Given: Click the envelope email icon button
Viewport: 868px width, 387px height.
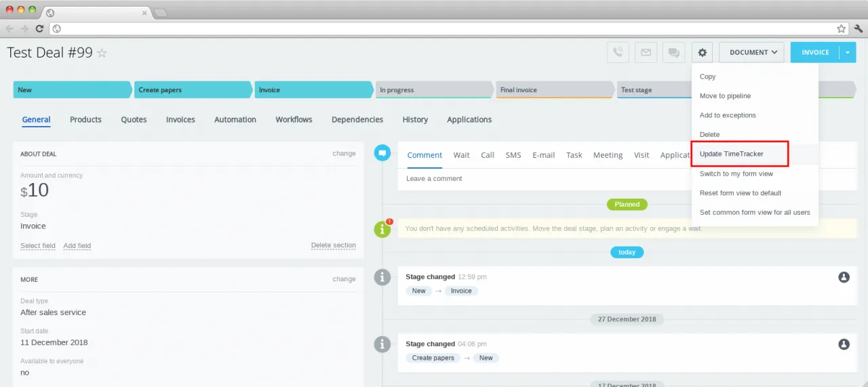Looking at the screenshot, I should (x=646, y=52).
